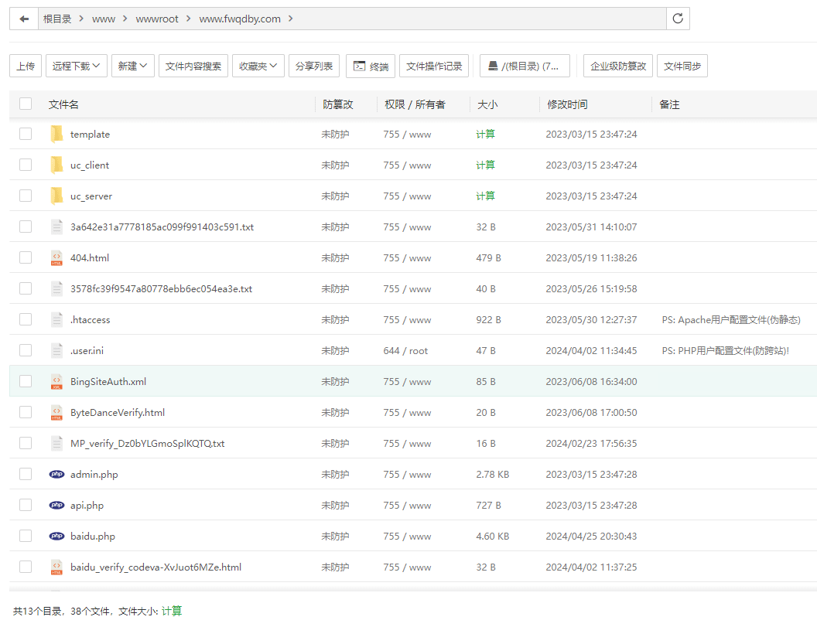The width and height of the screenshot is (817, 644).
Task: Click the PHP用户配置文件 remark for .user.ini
Action: click(725, 351)
